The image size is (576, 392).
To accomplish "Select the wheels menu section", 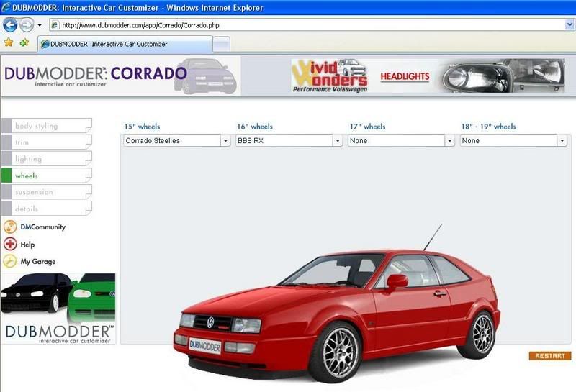I will tap(47, 176).
